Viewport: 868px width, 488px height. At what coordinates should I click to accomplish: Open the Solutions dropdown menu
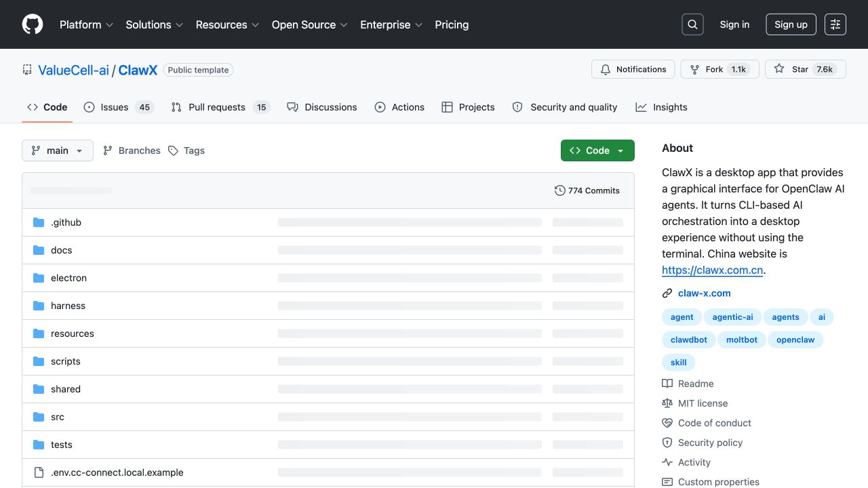tap(154, 24)
